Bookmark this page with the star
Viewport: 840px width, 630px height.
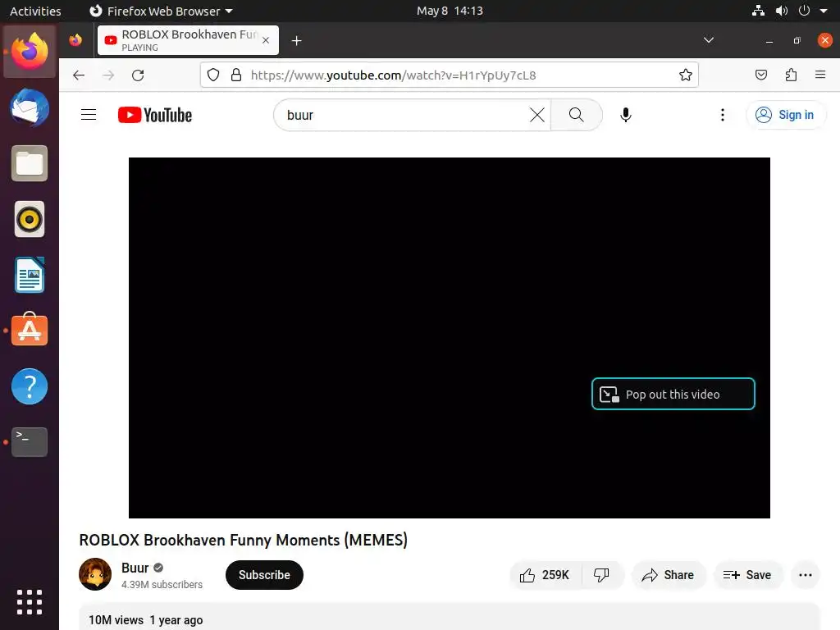(x=685, y=75)
